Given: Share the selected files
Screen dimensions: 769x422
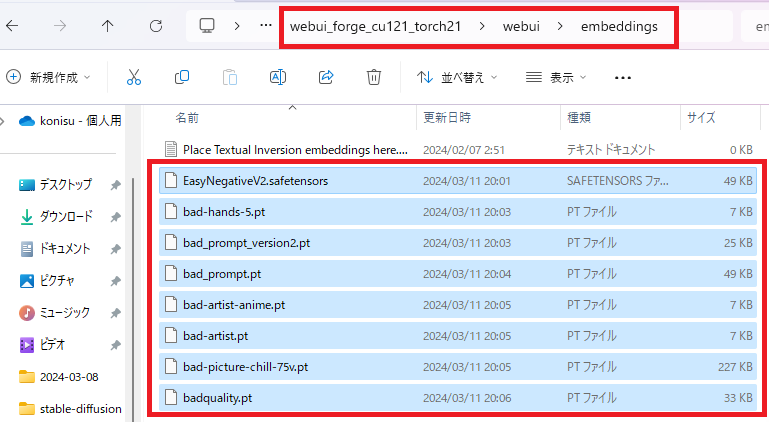Looking at the screenshot, I should 326,77.
